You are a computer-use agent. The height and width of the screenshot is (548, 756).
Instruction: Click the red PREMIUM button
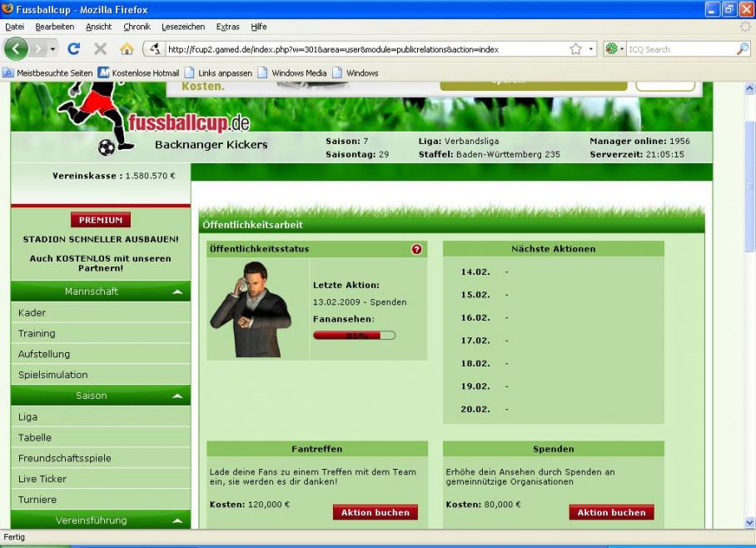coord(101,220)
